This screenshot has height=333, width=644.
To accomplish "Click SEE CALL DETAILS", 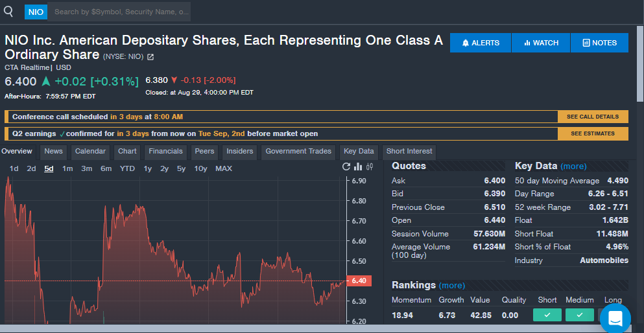I will tap(593, 117).
